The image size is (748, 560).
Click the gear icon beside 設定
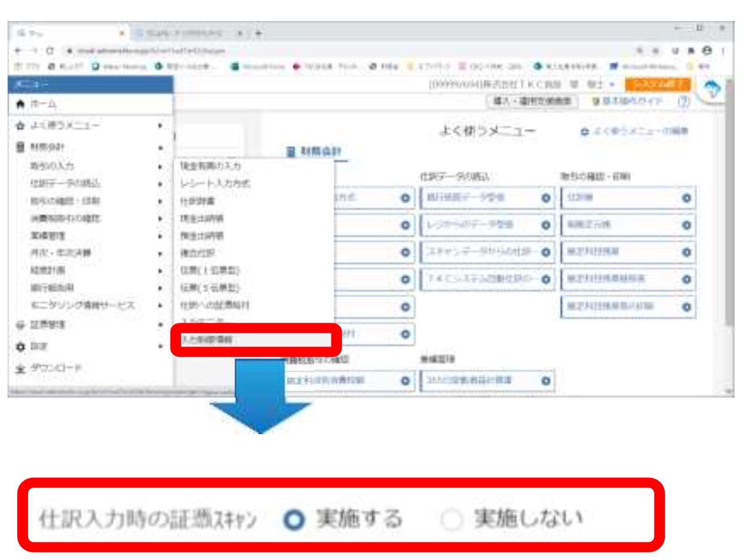(20, 346)
